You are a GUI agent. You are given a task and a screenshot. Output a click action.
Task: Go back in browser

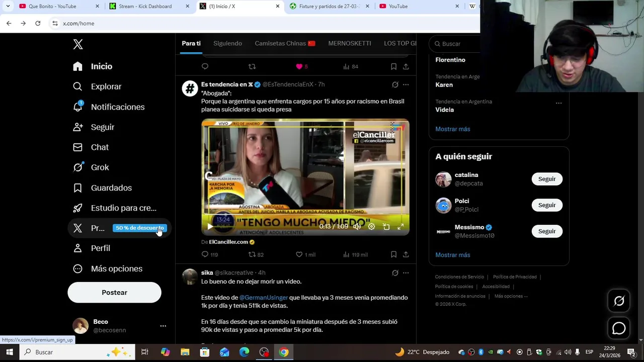click(x=9, y=23)
